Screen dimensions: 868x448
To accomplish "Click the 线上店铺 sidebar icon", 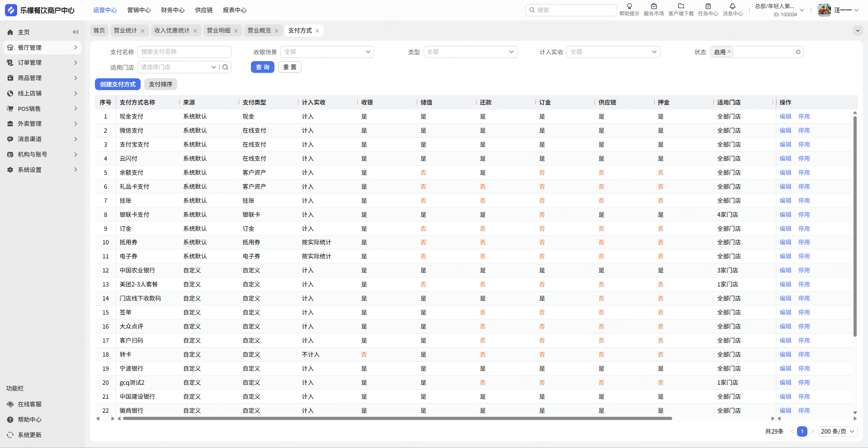I will coord(10,93).
